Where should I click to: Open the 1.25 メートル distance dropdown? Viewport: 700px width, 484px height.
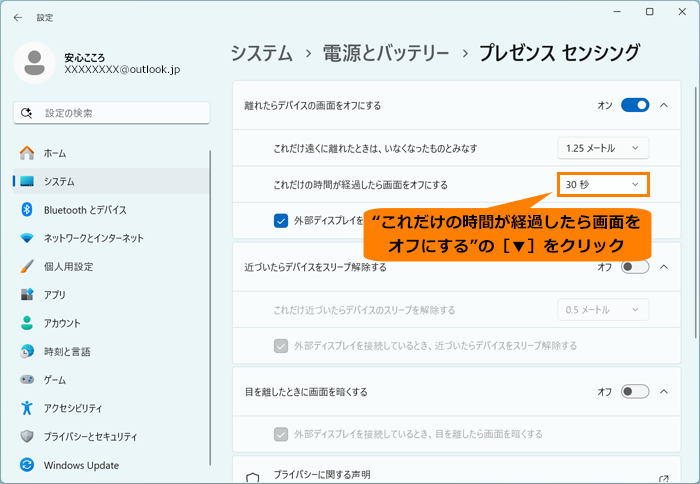pyautogui.click(x=603, y=148)
